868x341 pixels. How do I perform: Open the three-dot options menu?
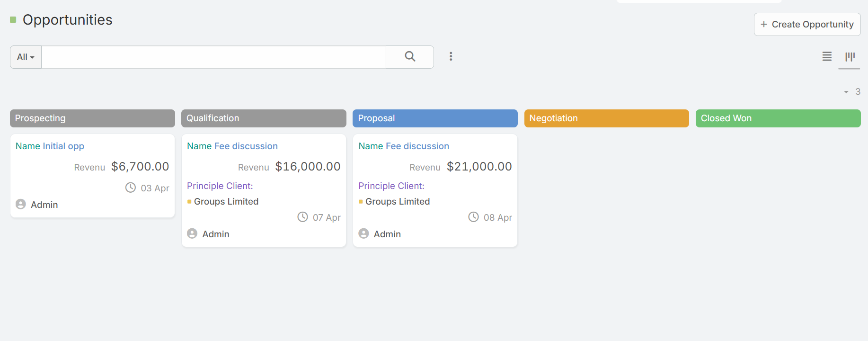coord(451,56)
